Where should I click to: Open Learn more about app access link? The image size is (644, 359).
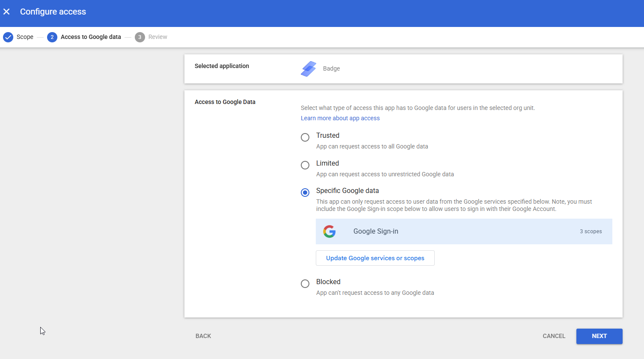[x=340, y=118]
